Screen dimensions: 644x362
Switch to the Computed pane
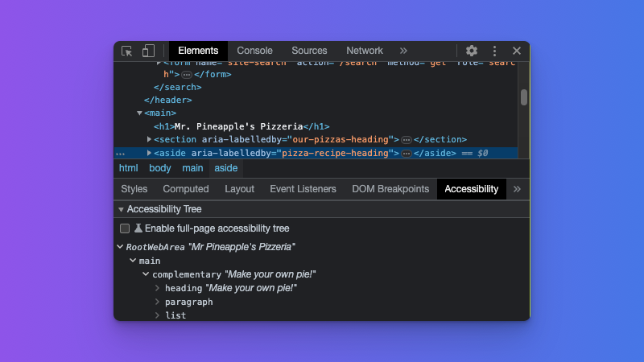tap(186, 189)
